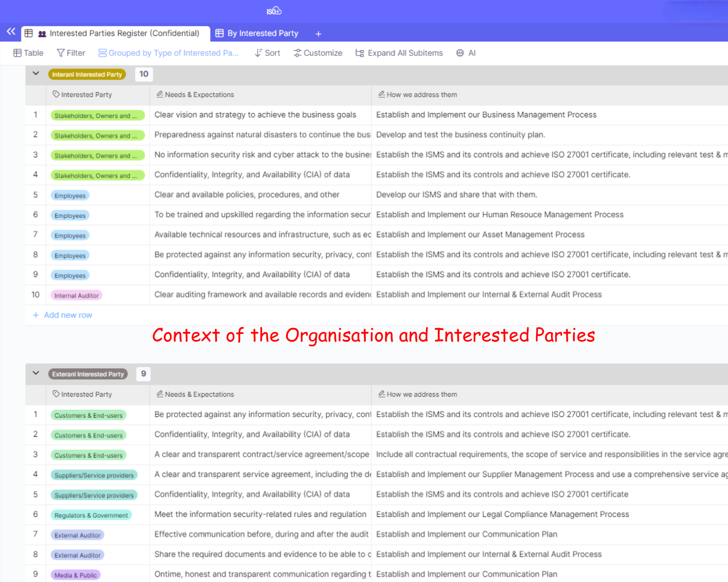728x582 pixels.
Task: Open Grouped by Type of Interested Party
Action: pos(169,53)
